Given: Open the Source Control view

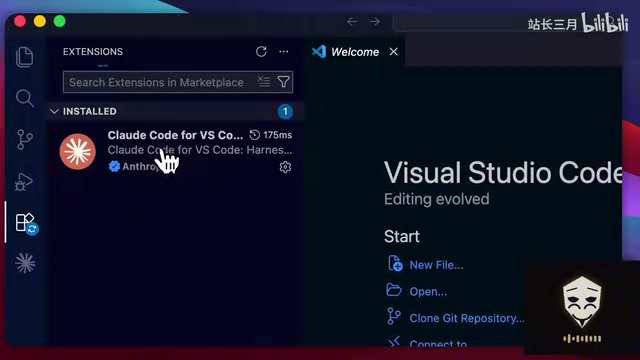Looking at the screenshot, I should pyautogui.click(x=25, y=140).
